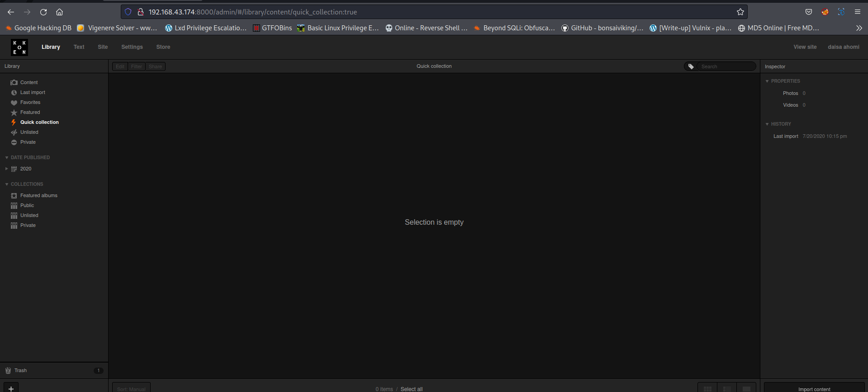
Task: Collapse the Date Published section
Action: coord(7,158)
